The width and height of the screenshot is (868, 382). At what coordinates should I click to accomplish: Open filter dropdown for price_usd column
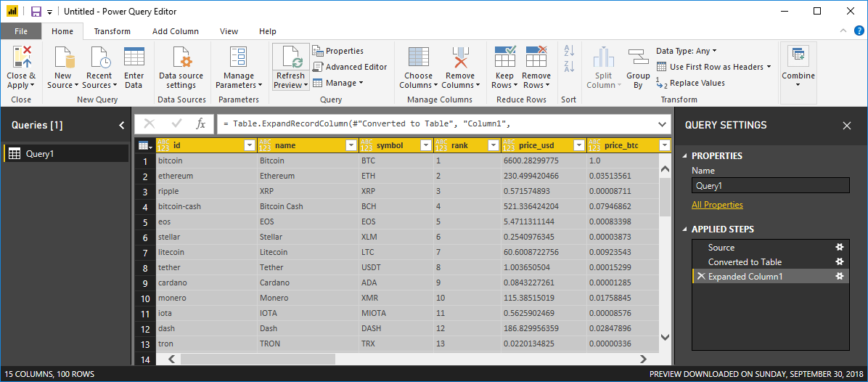coord(579,145)
